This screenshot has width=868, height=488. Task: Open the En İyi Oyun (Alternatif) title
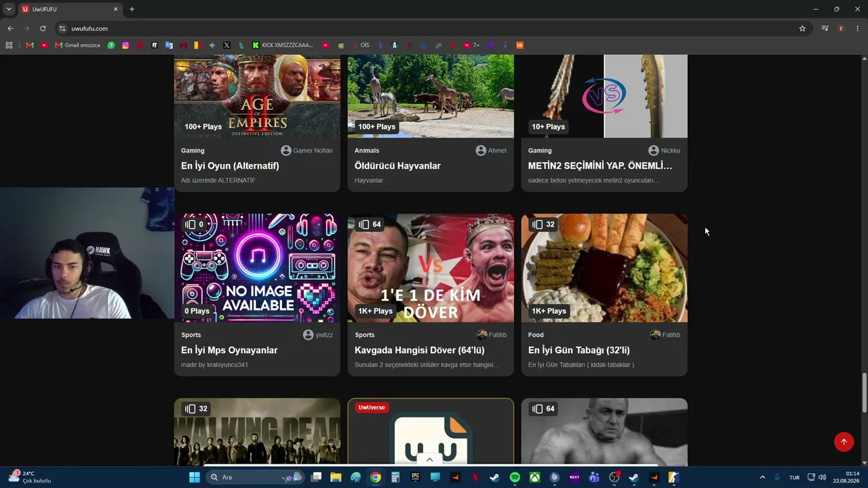point(230,166)
